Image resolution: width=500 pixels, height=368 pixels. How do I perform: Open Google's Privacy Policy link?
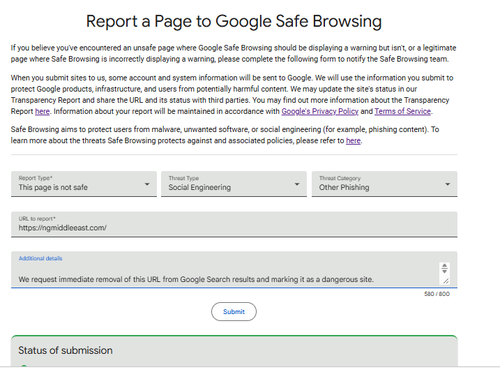click(320, 111)
